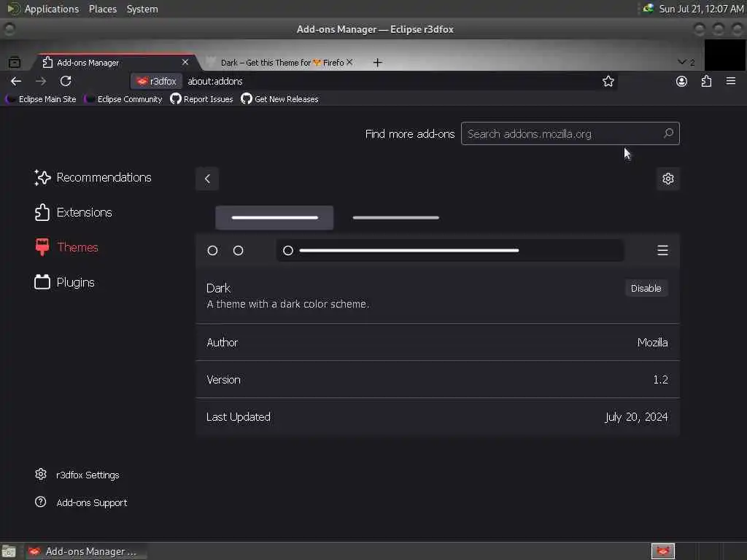The width and height of the screenshot is (747, 560).
Task: Open the Plugins category
Action: tap(64, 282)
